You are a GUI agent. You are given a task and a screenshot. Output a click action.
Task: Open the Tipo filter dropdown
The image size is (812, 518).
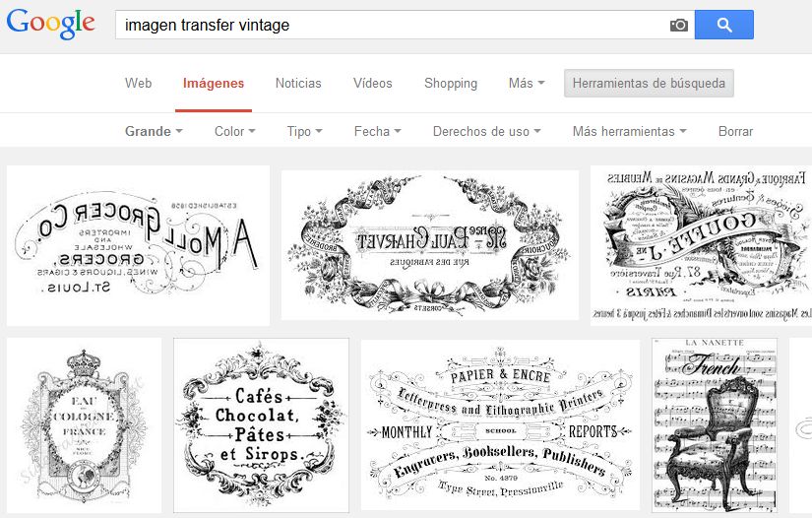point(305,131)
